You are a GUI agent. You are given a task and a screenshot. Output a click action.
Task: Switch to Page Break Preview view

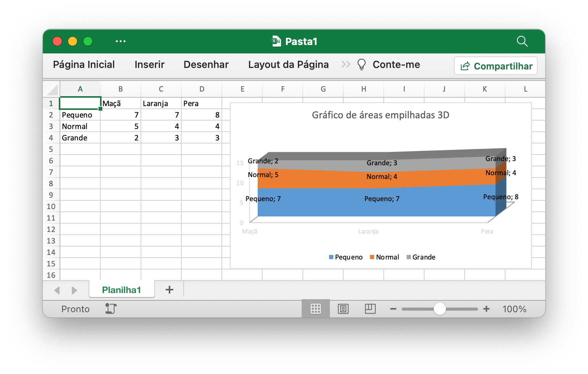point(370,309)
